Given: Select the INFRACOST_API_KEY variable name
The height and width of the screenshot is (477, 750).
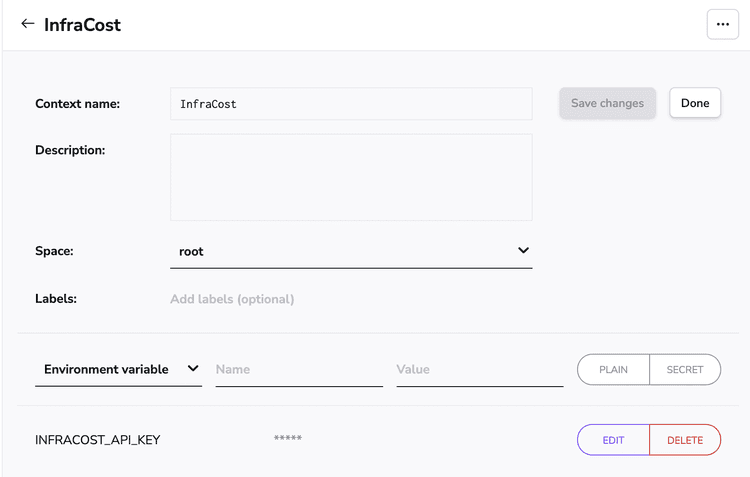Looking at the screenshot, I should click(97, 440).
